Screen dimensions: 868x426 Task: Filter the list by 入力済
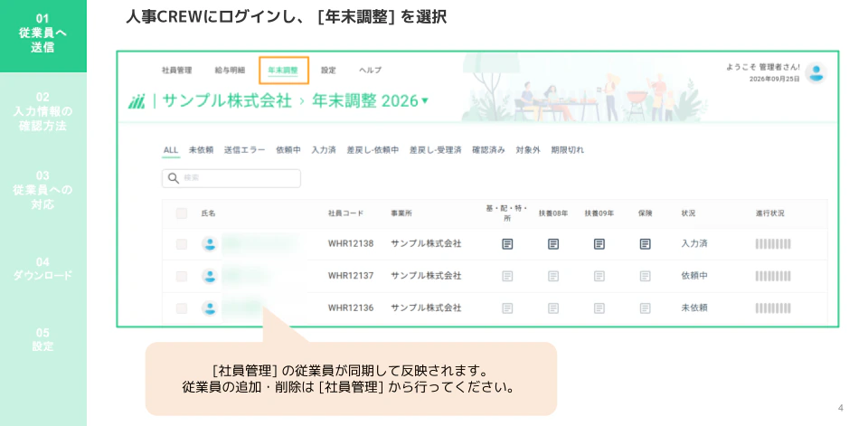point(324,150)
